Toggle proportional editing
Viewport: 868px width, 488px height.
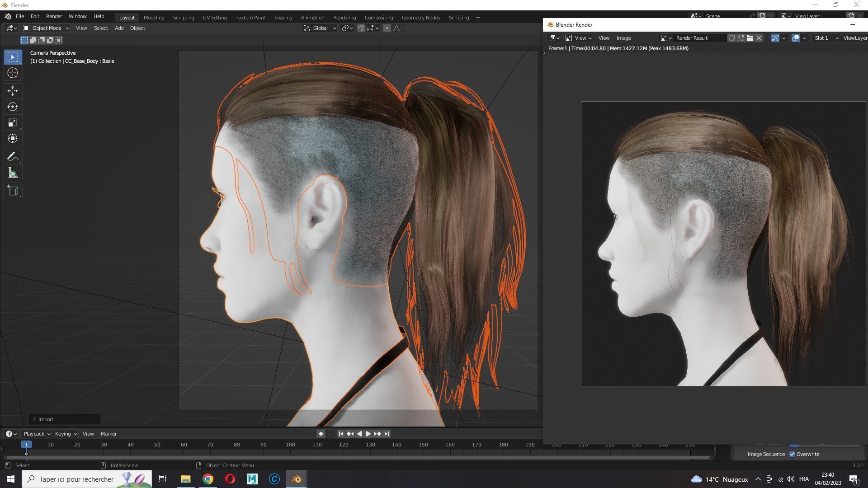387,28
